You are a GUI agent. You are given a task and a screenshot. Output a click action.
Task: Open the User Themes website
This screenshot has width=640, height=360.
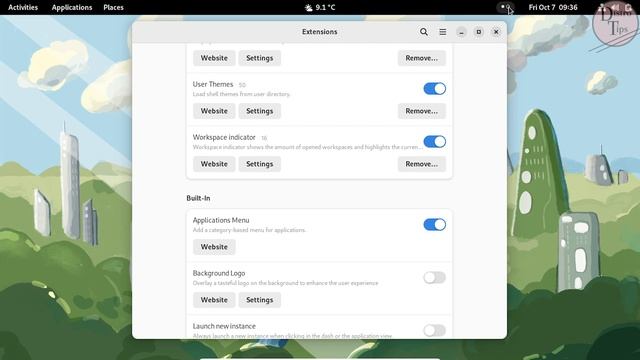point(214,111)
